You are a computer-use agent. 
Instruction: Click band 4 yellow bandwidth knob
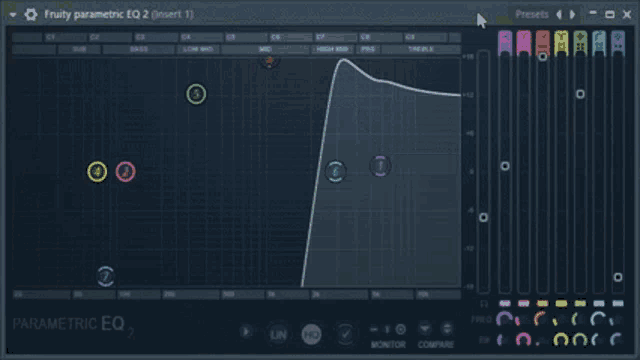561,340
